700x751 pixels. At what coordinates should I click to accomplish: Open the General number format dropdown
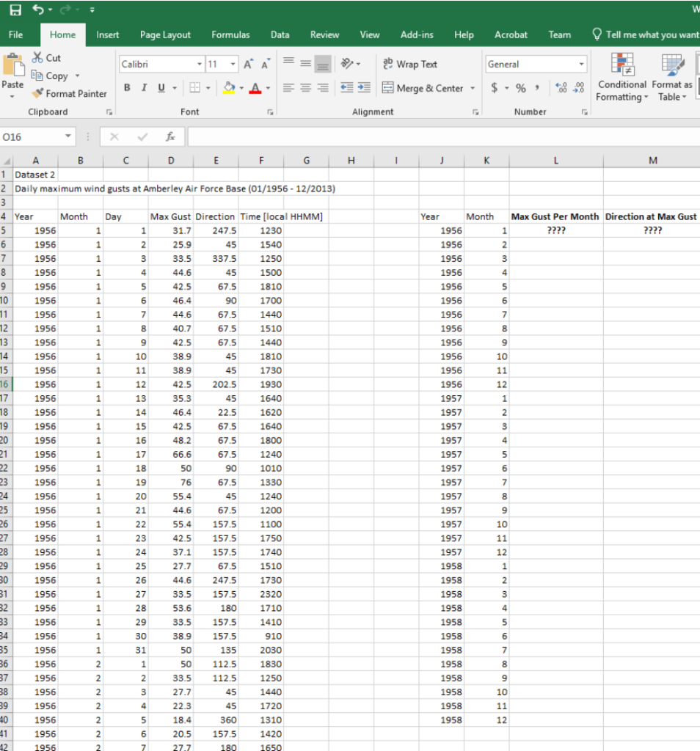tap(581, 65)
